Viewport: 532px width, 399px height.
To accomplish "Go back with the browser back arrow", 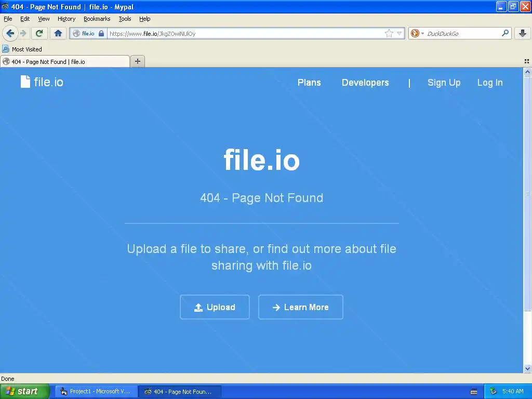I will (x=10, y=33).
